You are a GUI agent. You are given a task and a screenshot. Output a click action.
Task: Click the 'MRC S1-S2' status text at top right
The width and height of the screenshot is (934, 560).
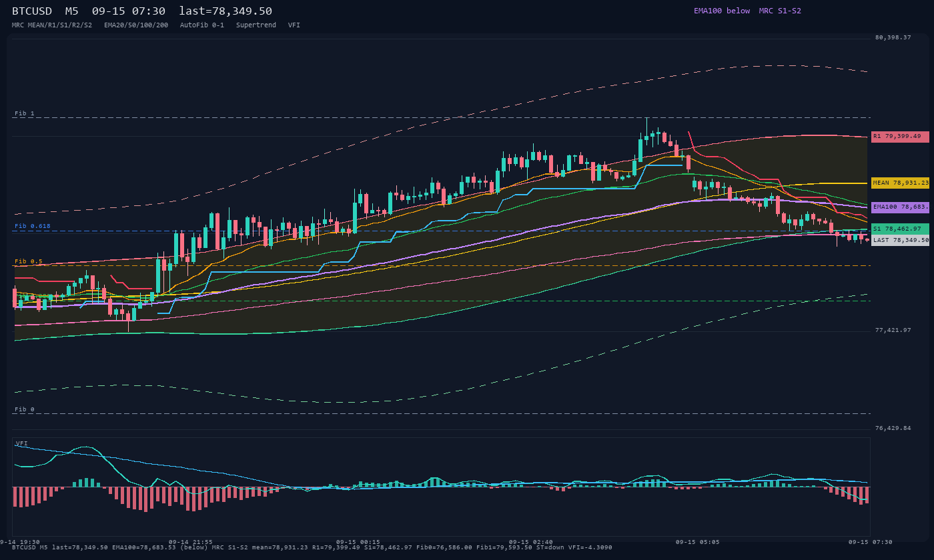[780, 11]
